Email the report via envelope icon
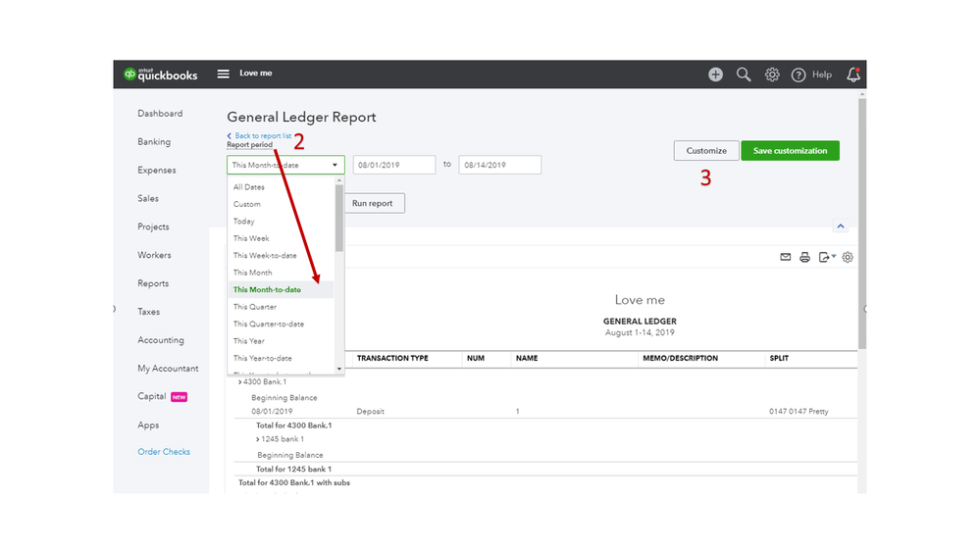980x551 pixels. (x=785, y=257)
